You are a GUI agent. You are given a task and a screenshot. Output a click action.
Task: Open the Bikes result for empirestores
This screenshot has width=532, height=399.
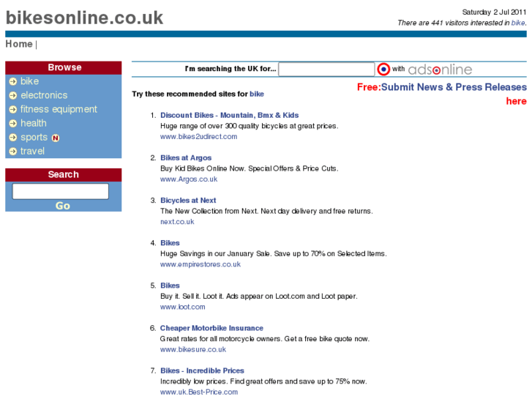point(170,243)
